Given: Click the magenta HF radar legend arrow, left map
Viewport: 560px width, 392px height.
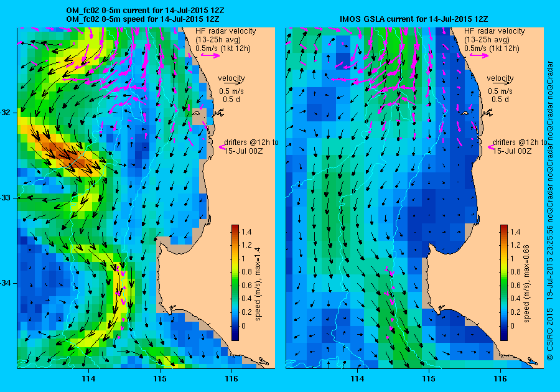Looking at the screenshot, I should pos(210,55).
